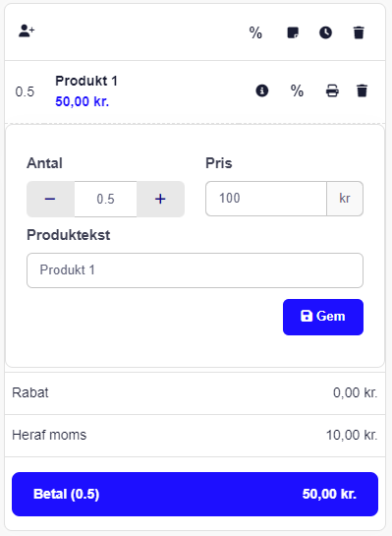Click the Antal quantity field
This screenshot has height=536, width=392.
pos(105,199)
